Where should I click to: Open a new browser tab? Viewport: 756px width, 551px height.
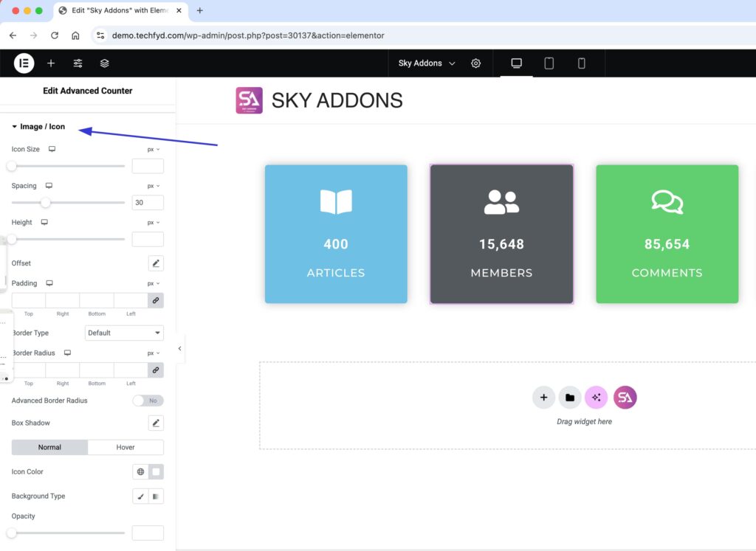[x=199, y=10]
